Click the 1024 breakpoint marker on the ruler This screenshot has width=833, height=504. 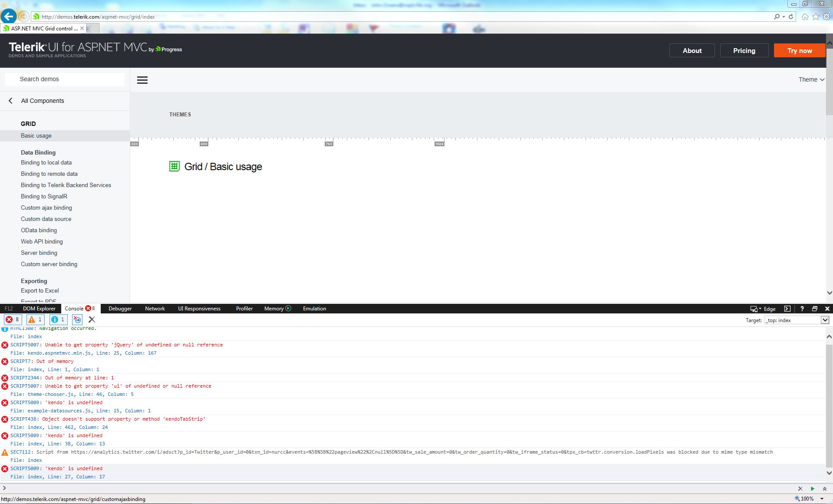click(x=439, y=144)
